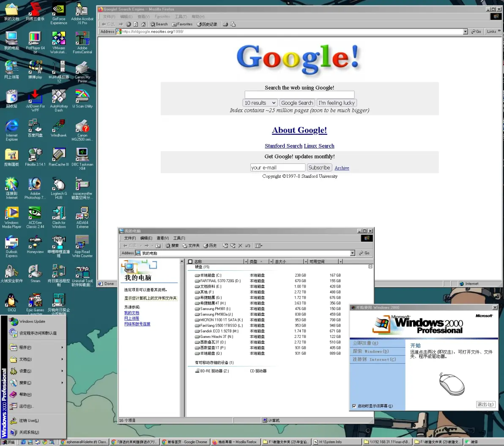Click the 文件夹 button in 我的电脑 toolbar
The width and height of the screenshot is (504, 446).
(x=191, y=246)
